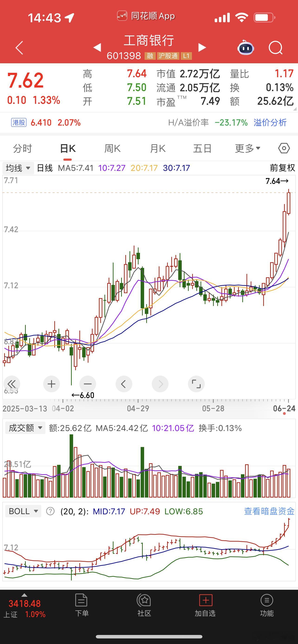The width and height of the screenshot is (298, 644).
Task: Select the 日K tab
Action: pyautogui.click(x=68, y=148)
